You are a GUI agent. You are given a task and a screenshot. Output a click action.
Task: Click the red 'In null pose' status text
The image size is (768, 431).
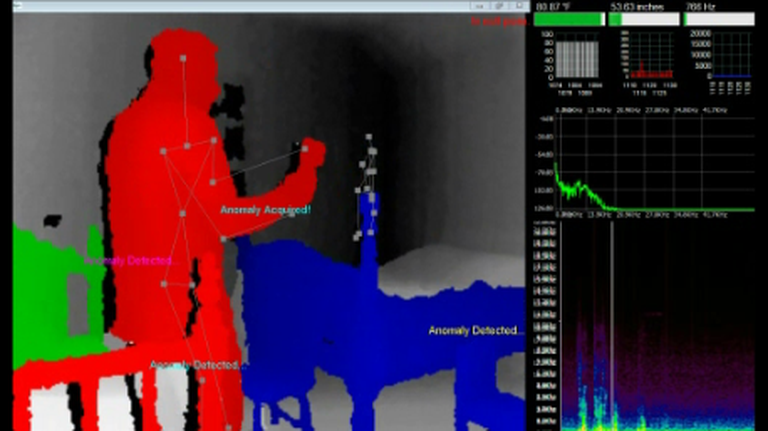tap(500, 19)
